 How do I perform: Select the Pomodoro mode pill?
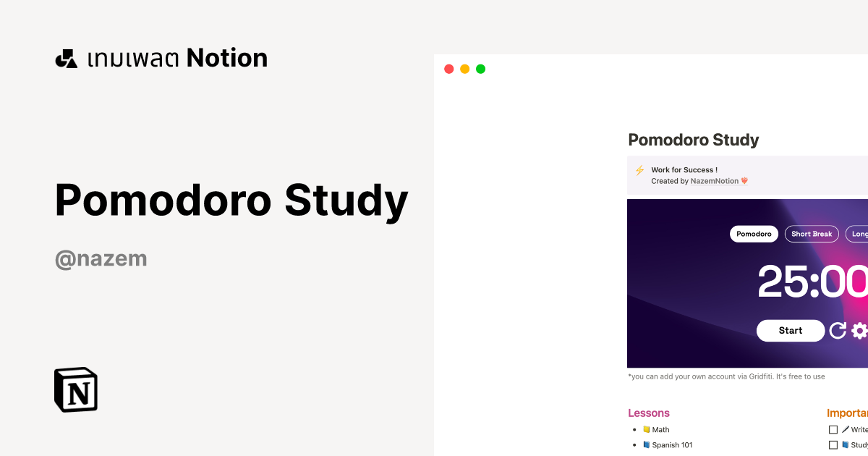(x=754, y=234)
